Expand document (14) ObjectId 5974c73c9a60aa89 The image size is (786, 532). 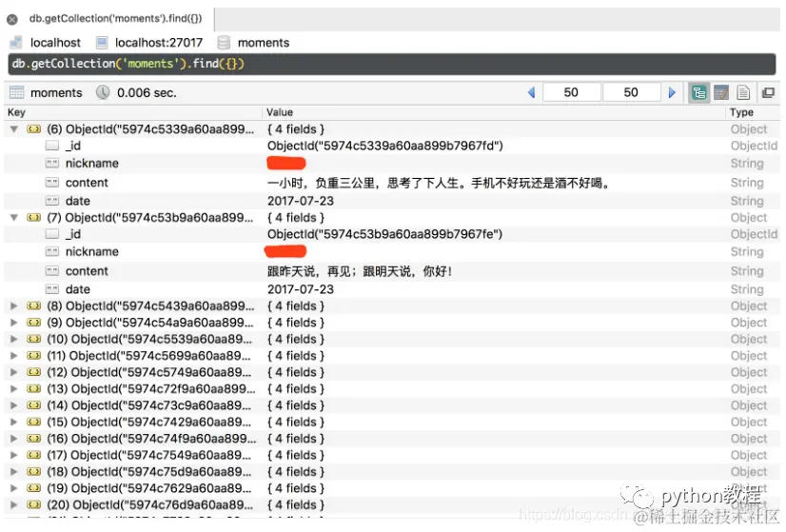[x=14, y=405]
